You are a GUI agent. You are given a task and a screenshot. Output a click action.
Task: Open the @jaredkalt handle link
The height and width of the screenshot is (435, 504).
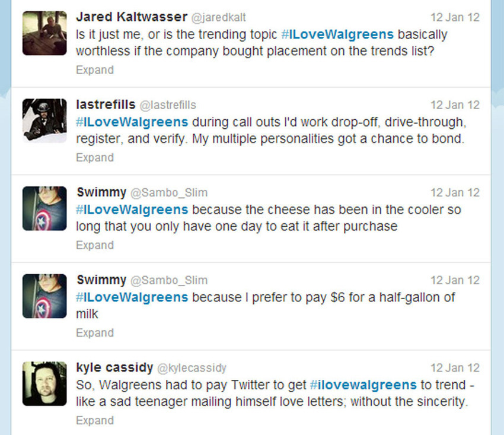(x=219, y=17)
